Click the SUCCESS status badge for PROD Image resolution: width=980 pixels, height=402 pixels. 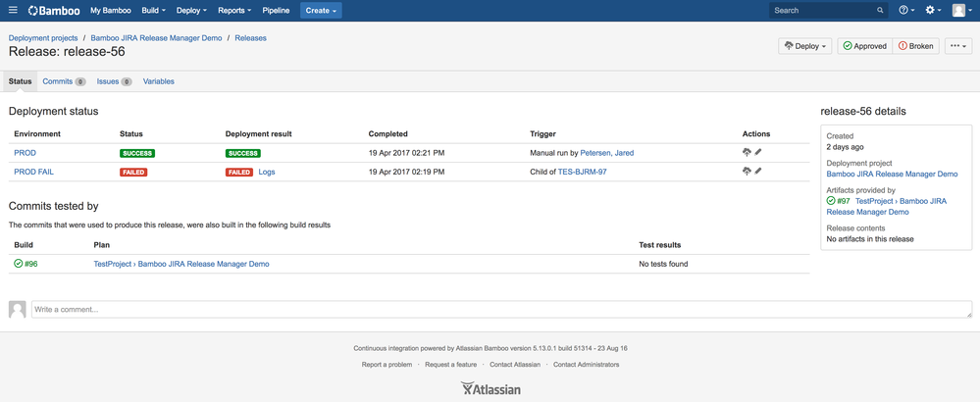coord(137,153)
